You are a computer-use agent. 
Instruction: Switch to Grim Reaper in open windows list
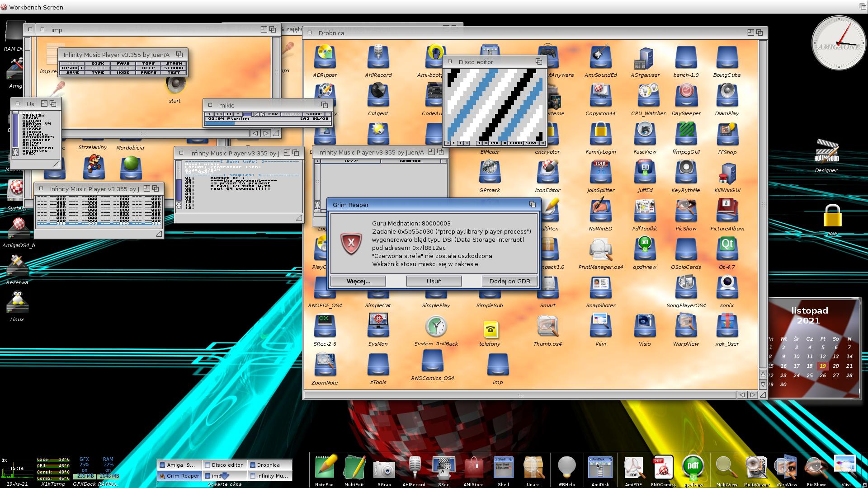(x=179, y=476)
